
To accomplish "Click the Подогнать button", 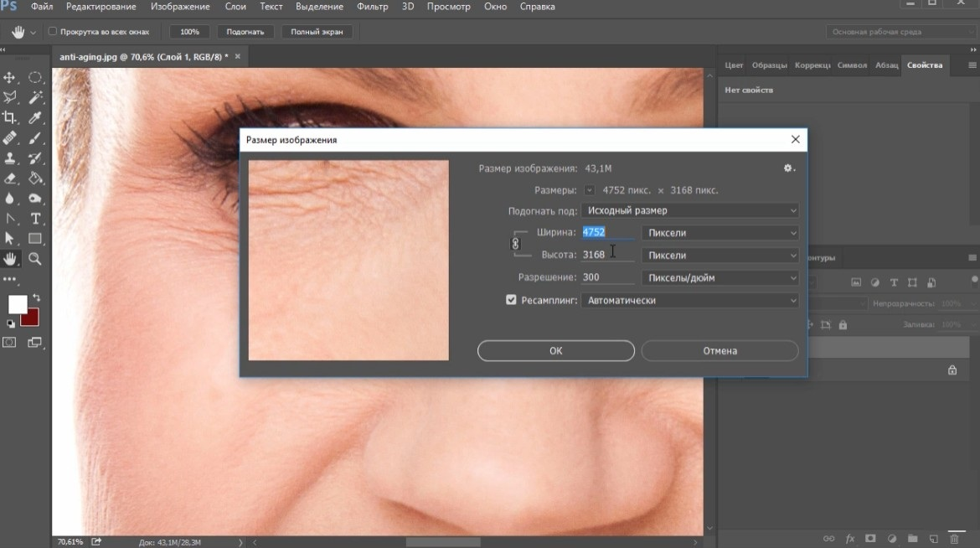I will [x=245, y=32].
